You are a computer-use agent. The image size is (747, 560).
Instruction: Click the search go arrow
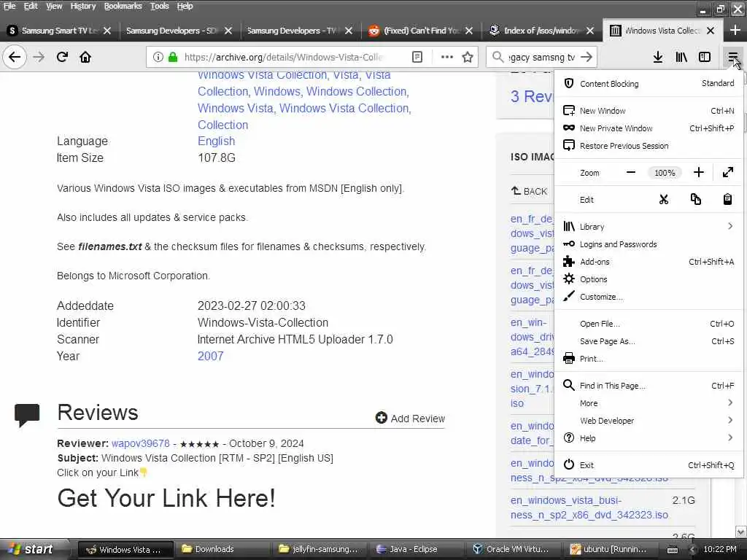(x=587, y=57)
